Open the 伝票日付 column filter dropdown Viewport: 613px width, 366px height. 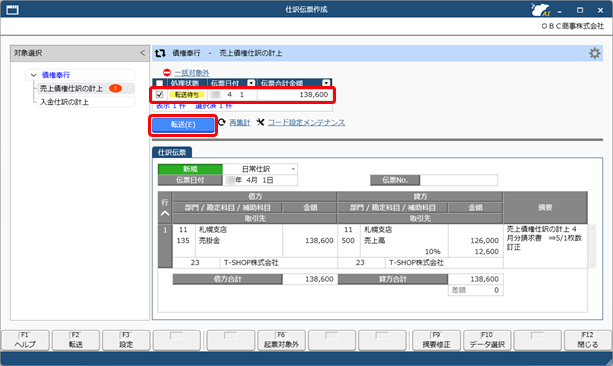pyautogui.click(x=251, y=83)
